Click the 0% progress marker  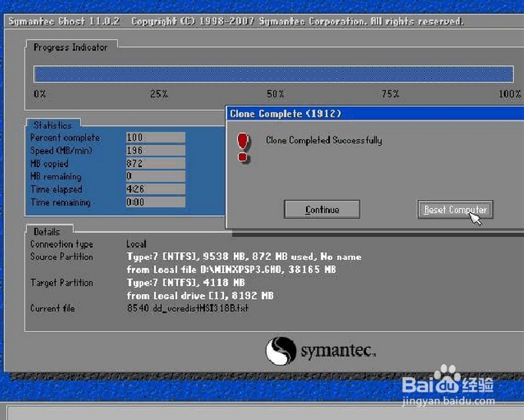[39, 94]
